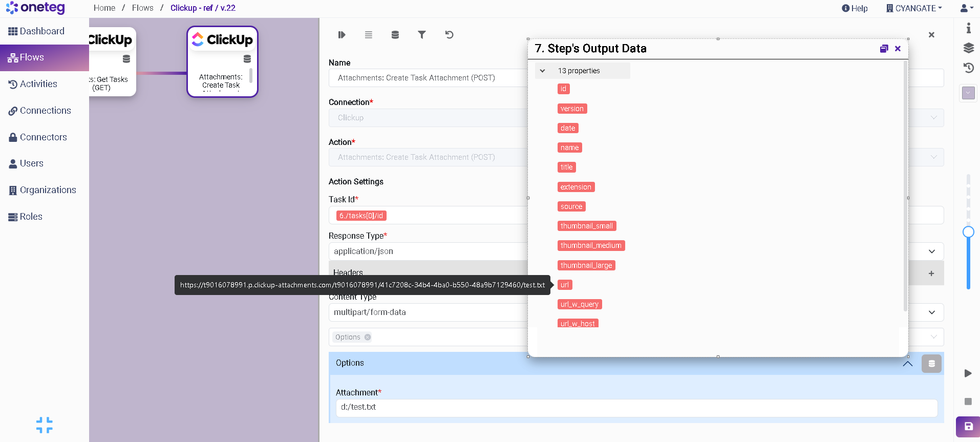Open Connectors from the sidebar menu
The width and height of the screenshot is (980, 442).
[x=43, y=137]
